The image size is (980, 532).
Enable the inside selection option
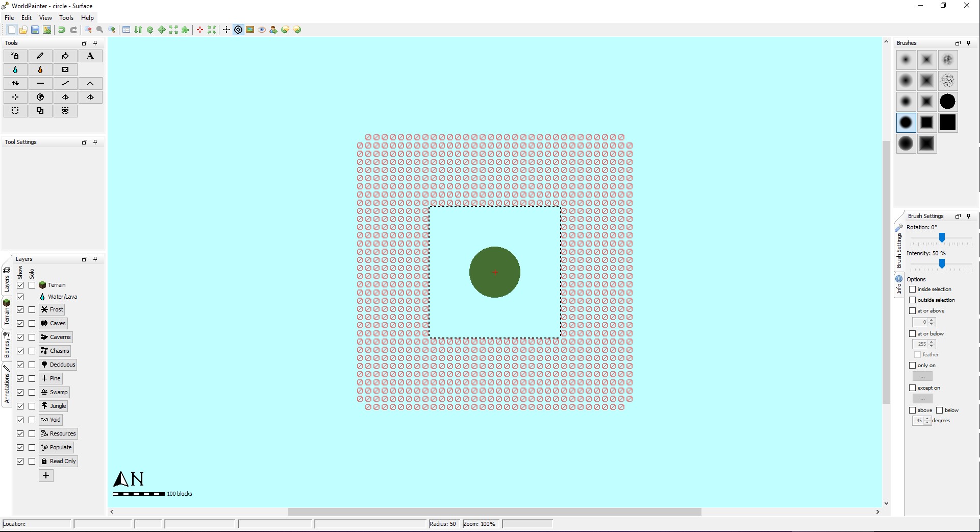coord(913,289)
